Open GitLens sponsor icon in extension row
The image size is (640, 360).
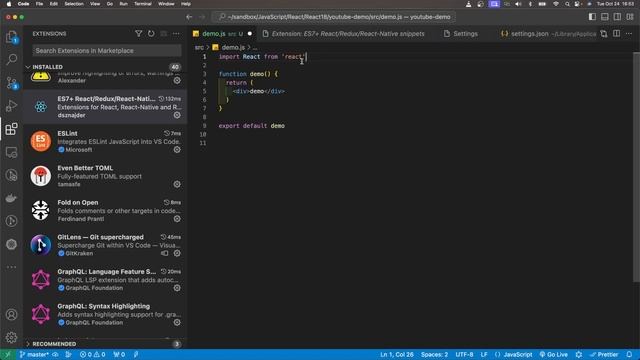tap(164, 253)
